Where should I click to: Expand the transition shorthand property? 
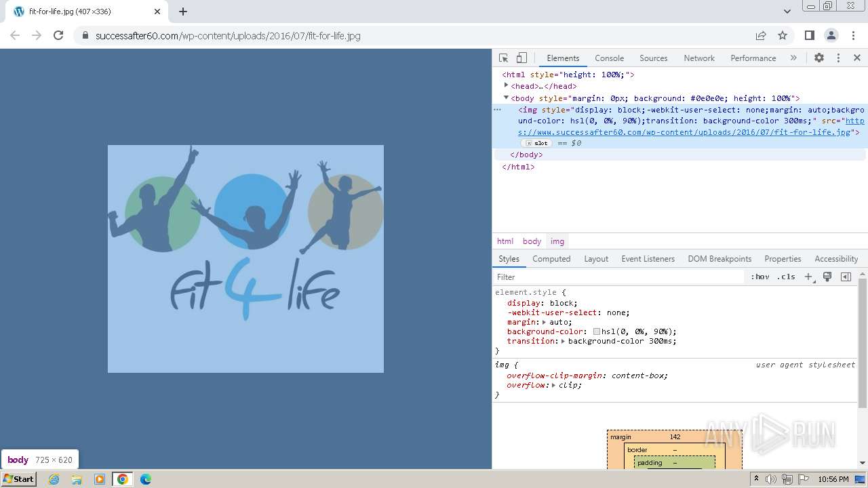[x=563, y=342]
